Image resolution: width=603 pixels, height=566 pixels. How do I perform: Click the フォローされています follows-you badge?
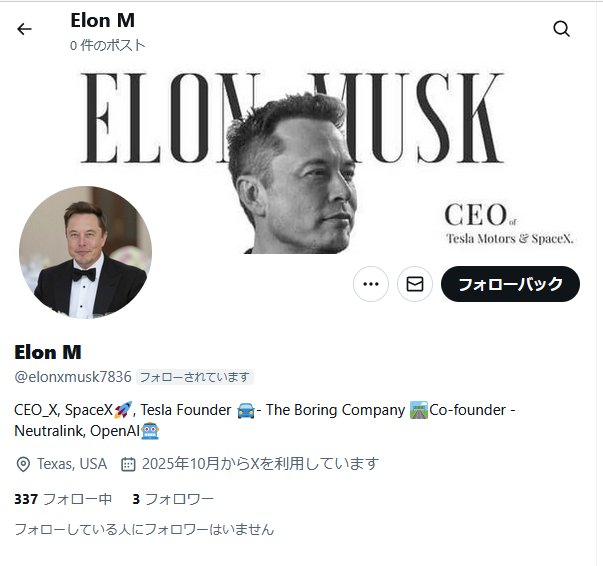tap(195, 377)
